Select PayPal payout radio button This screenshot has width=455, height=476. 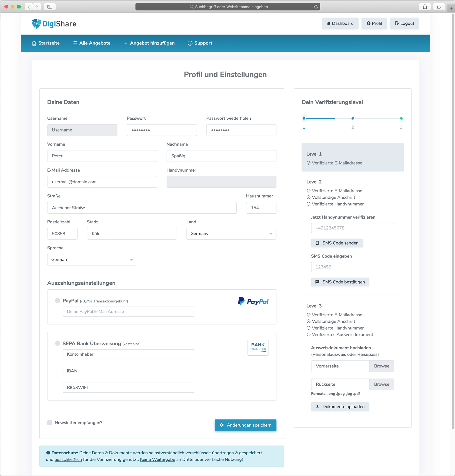[x=57, y=301]
